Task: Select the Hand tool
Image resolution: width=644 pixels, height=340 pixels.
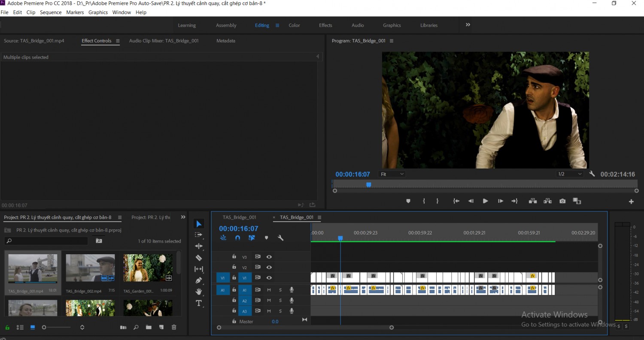Action: (199, 292)
